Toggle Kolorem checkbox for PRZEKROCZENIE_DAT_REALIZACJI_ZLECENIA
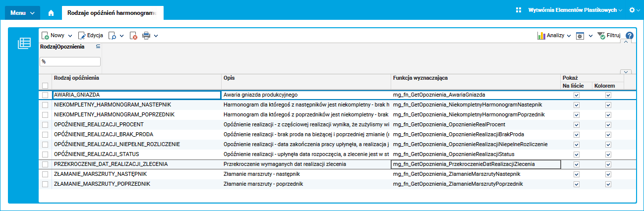The height and width of the screenshot is (211, 644). coord(608,164)
